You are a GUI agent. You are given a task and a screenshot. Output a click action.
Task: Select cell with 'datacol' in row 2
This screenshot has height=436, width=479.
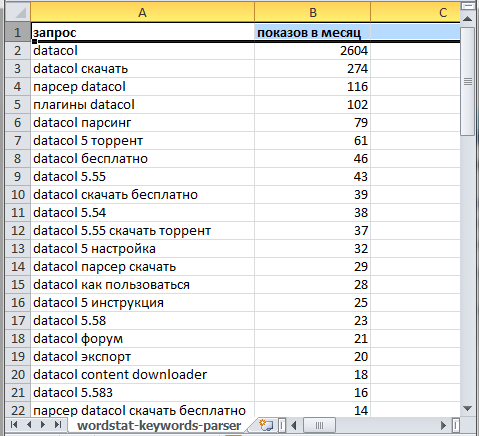click(142, 51)
